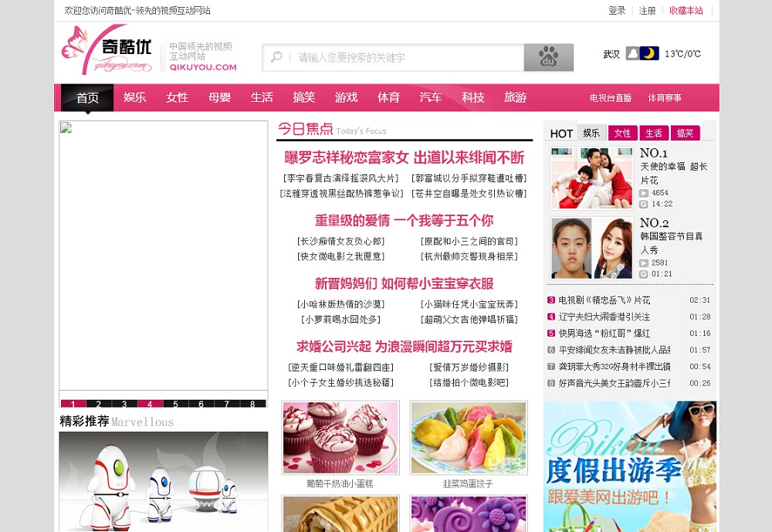Switch HOT panel to 生活 tab
The height and width of the screenshot is (532, 772).
[x=654, y=133]
